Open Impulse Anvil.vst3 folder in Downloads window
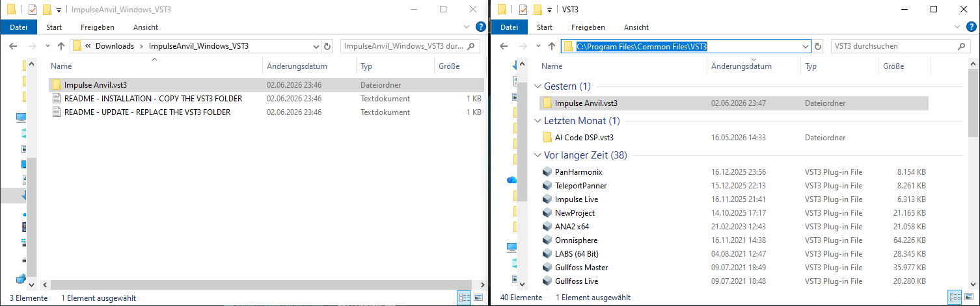Image resolution: width=980 pixels, height=306 pixels. (x=267, y=84)
